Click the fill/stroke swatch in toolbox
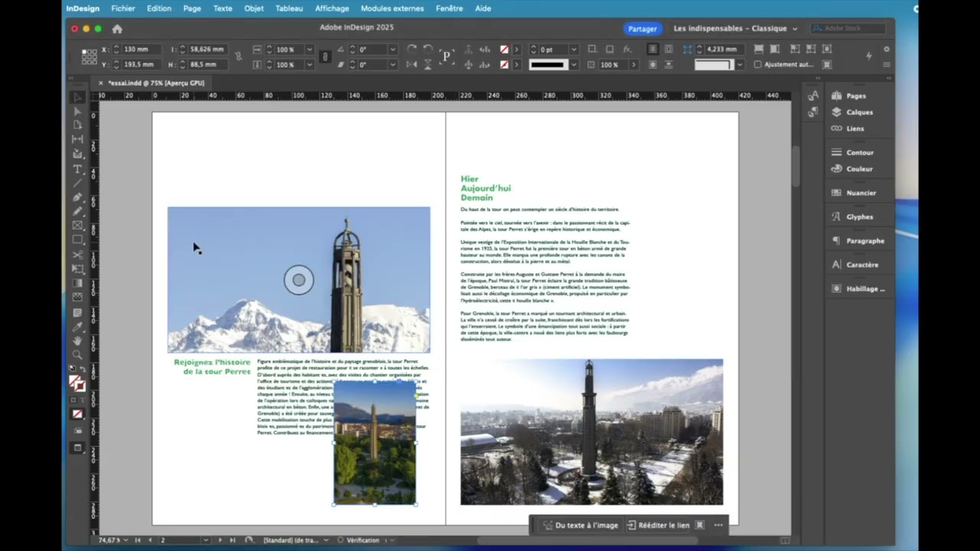Viewport: 980px width, 551px height. (77, 382)
